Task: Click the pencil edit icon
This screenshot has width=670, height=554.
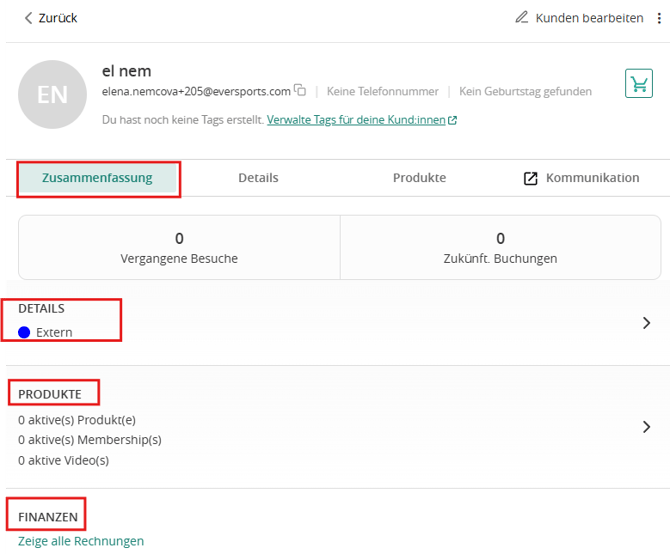Action: [x=521, y=18]
